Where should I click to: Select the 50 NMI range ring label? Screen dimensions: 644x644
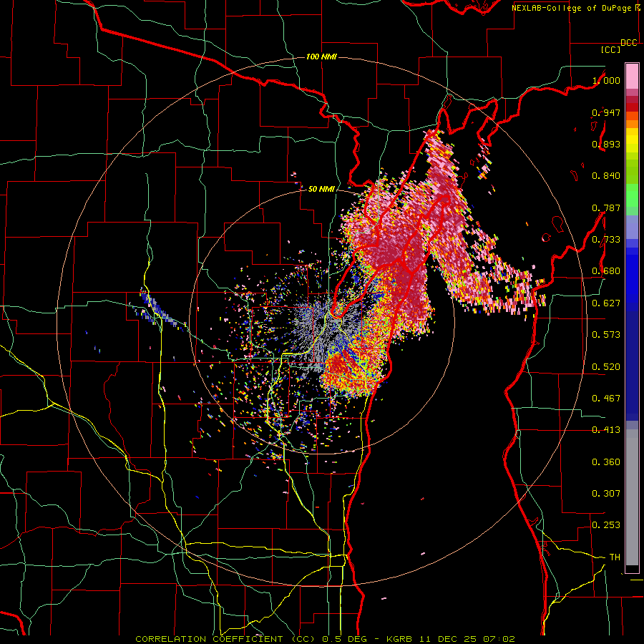pos(321,189)
